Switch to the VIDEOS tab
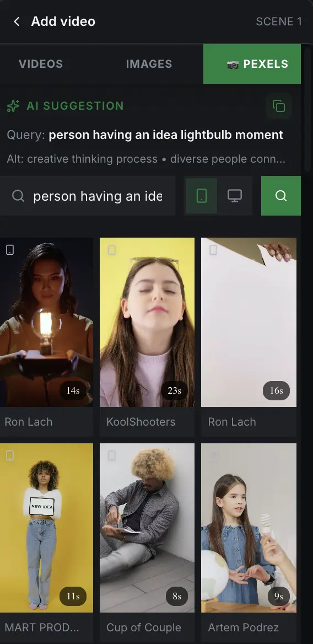 (41, 64)
